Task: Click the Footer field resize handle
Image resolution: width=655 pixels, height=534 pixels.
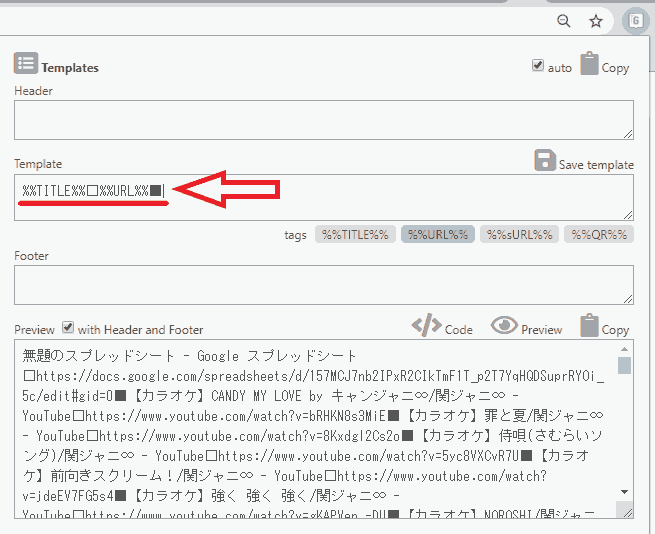Action: (628, 299)
